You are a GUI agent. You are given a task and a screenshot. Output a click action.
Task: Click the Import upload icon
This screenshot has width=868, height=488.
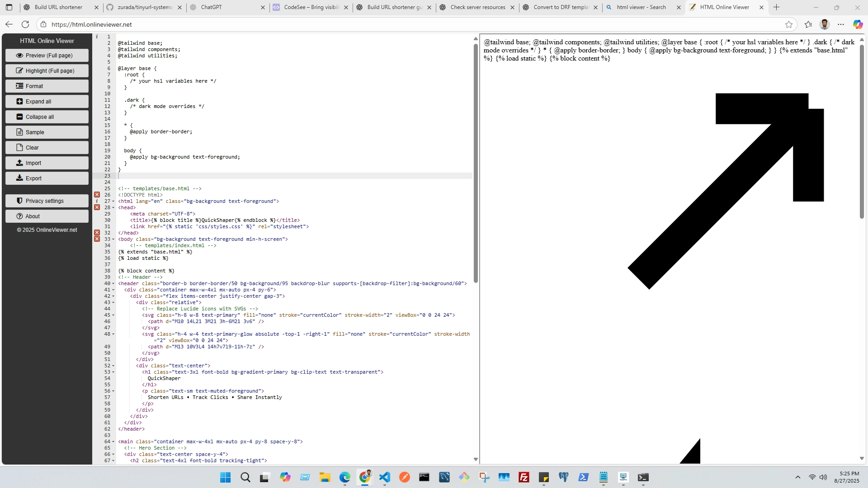[19, 163]
